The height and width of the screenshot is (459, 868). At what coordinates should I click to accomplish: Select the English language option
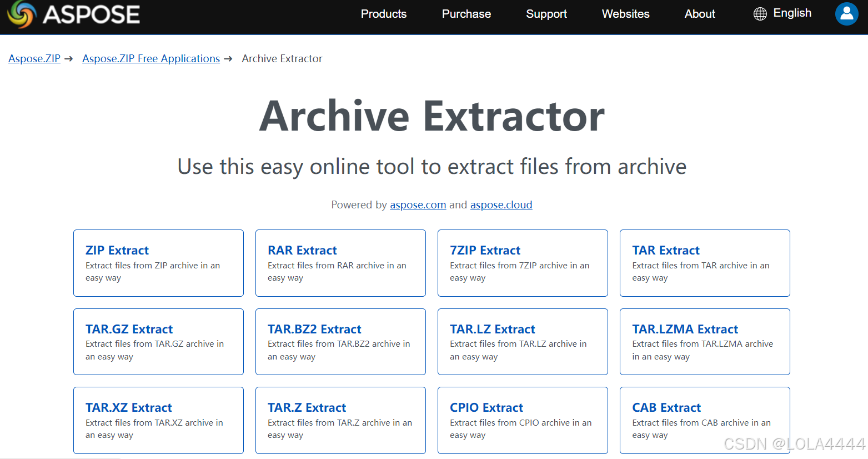792,13
